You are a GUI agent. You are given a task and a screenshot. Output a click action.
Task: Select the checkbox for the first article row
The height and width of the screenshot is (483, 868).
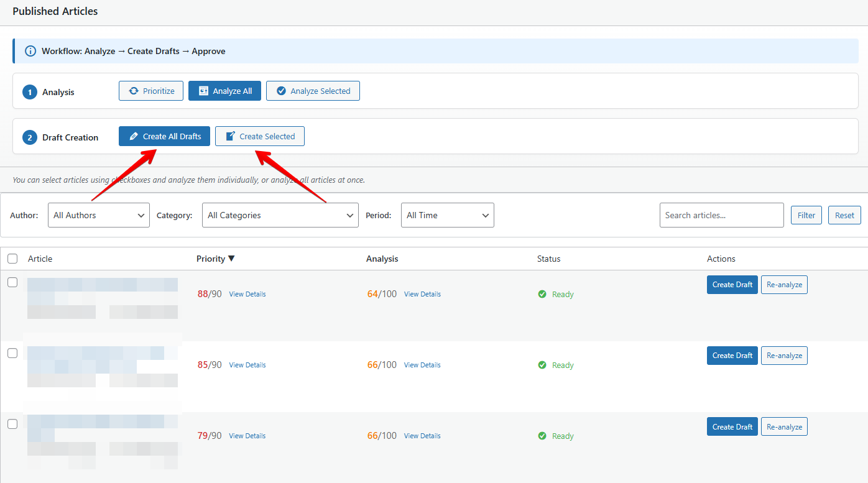point(12,282)
